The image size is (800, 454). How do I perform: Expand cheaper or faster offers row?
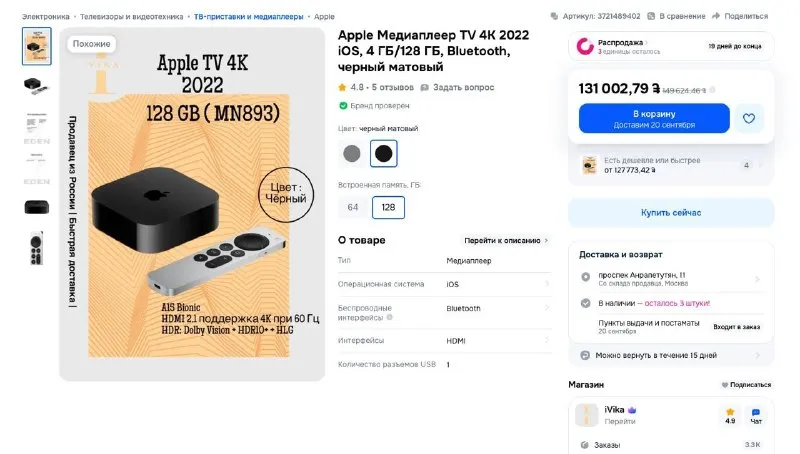(671, 165)
